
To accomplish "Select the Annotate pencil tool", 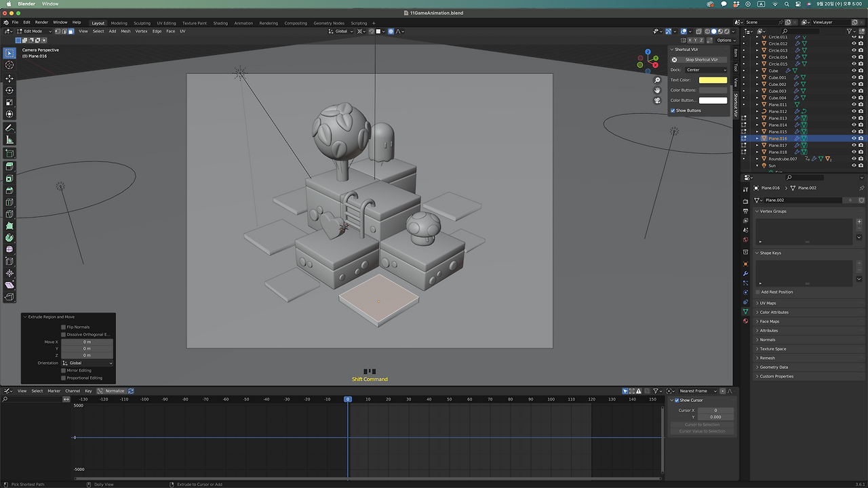I will coord(9,128).
